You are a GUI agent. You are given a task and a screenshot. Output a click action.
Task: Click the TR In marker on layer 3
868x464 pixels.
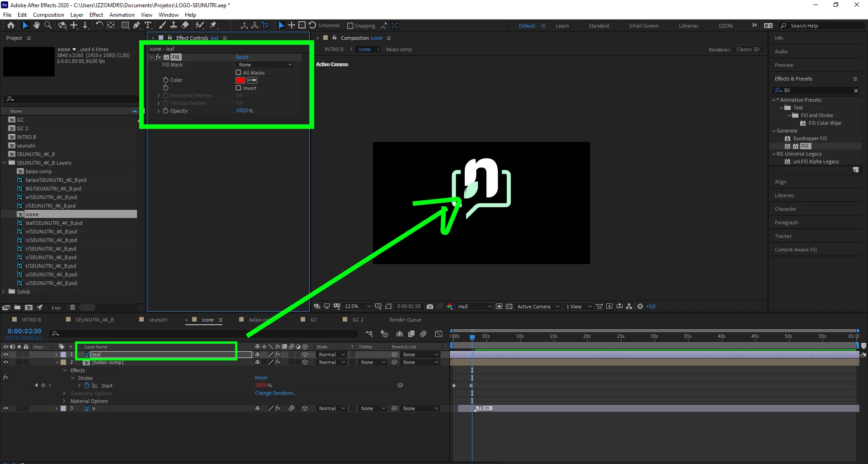click(484, 408)
